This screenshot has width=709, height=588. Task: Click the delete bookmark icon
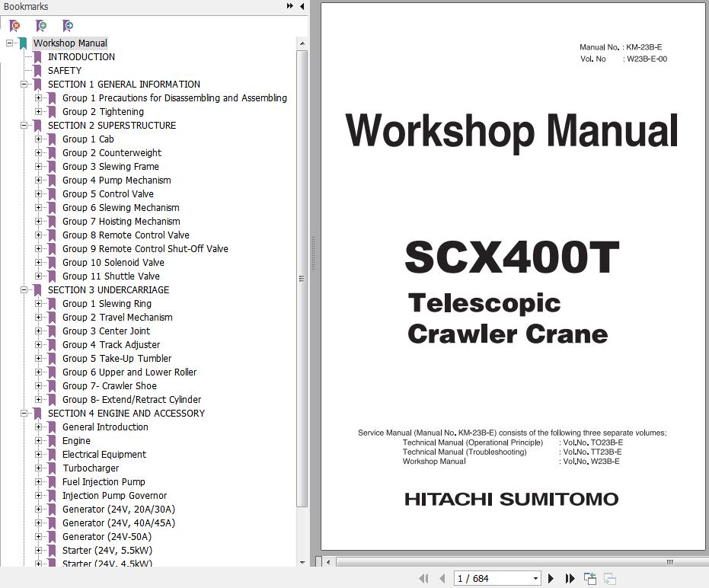tap(14, 26)
